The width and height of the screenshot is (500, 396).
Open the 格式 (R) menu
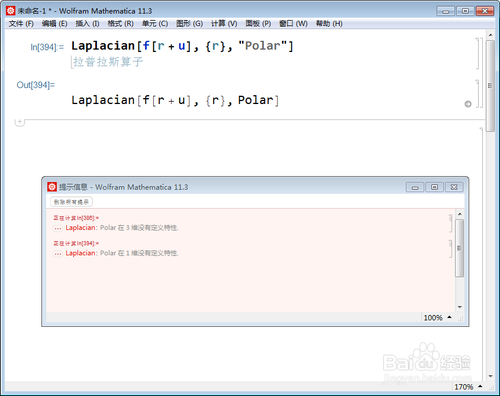tap(120, 24)
